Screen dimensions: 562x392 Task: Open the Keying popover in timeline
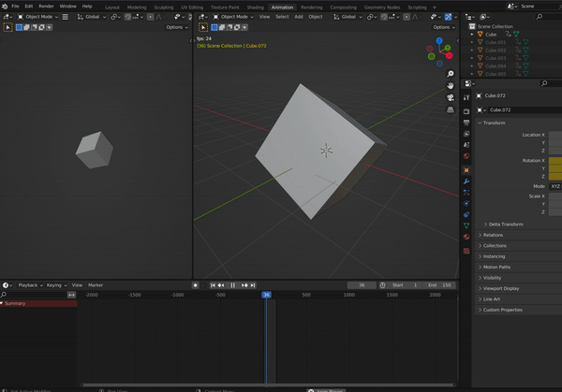55,284
